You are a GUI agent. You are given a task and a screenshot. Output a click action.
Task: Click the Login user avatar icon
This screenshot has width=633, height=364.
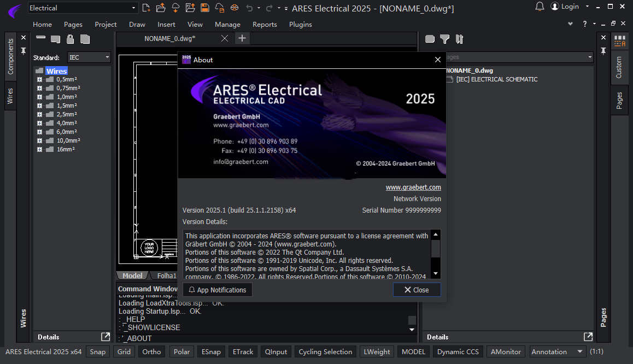point(555,7)
